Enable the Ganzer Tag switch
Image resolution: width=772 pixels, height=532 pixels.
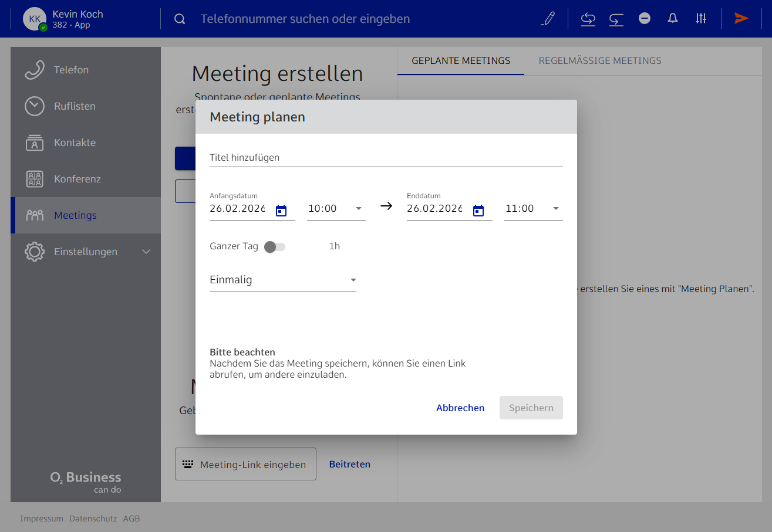click(x=274, y=247)
